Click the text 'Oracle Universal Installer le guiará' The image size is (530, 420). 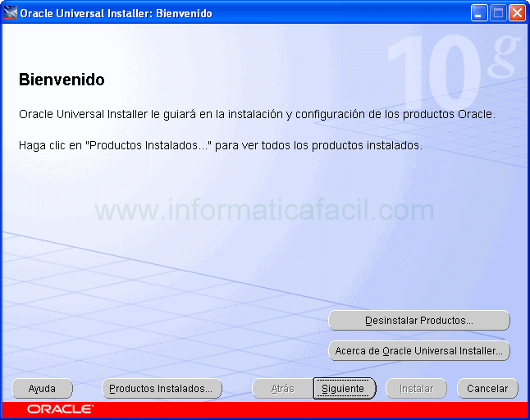[x=107, y=115]
